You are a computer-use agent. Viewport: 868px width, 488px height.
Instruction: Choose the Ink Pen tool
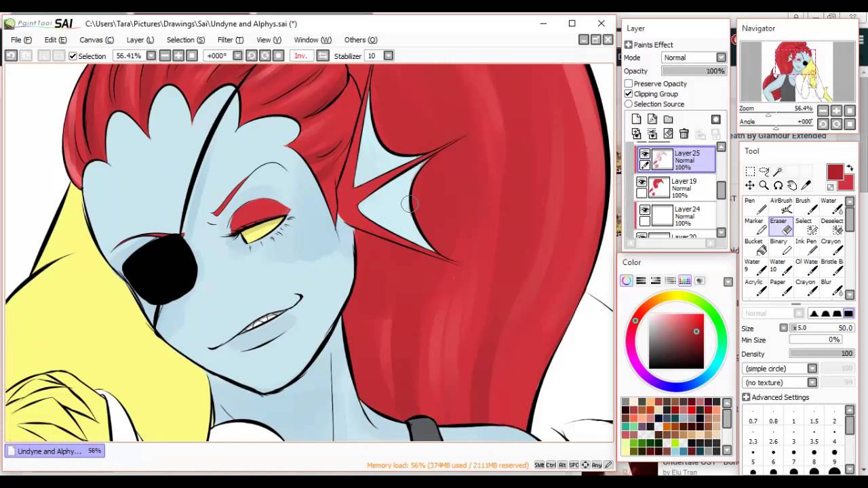(806, 246)
